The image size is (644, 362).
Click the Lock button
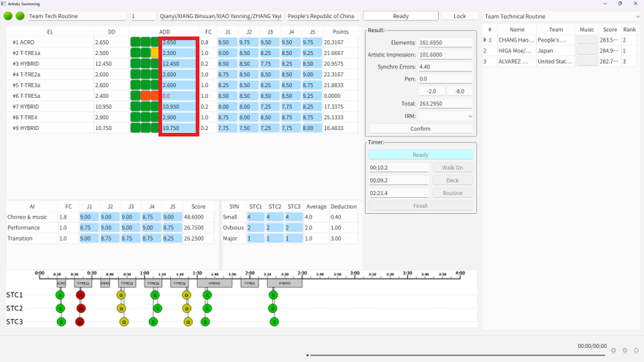click(459, 16)
